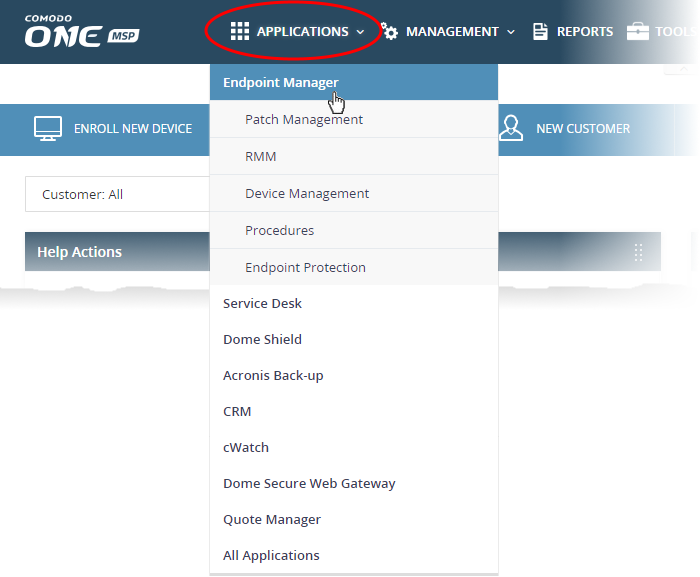
Task: Select Dome Shield application
Action: pos(354,339)
